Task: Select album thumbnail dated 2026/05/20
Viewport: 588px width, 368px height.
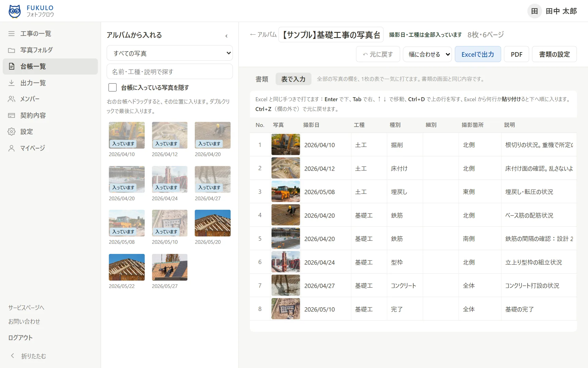Action: [213, 223]
